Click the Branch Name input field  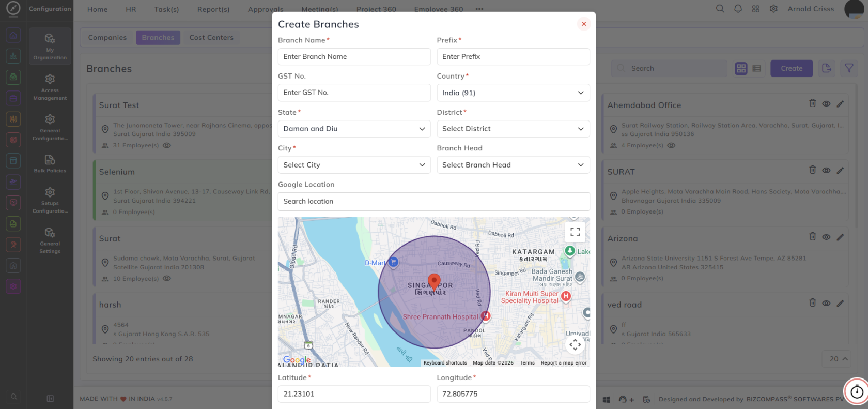click(x=354, y=57)
